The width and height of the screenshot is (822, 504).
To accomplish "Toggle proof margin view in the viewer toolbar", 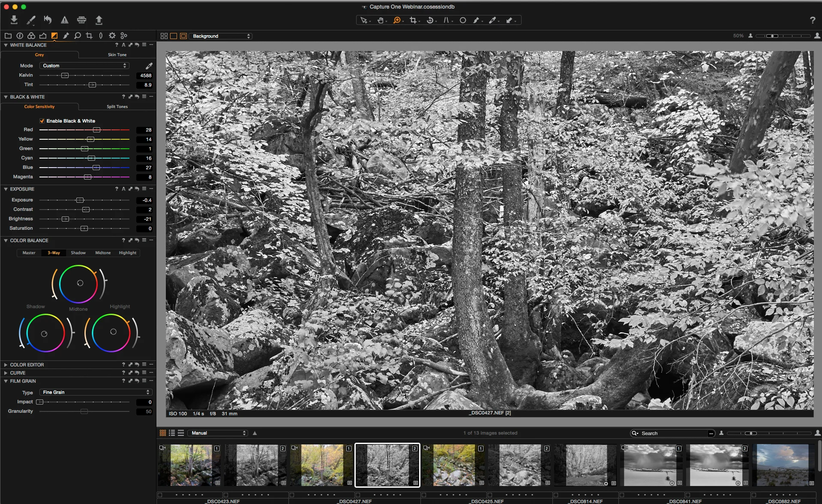I will pyautogui.click(x=183, y=36).
